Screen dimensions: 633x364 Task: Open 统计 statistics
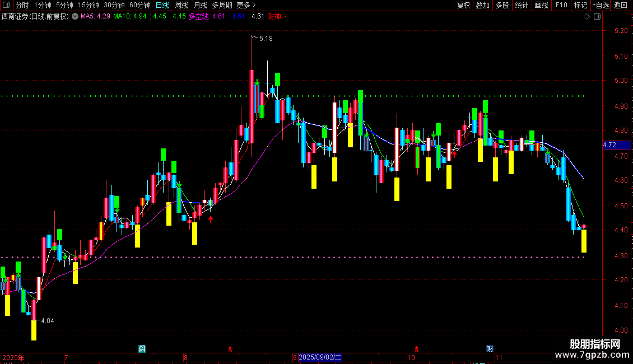click(522, 5)
